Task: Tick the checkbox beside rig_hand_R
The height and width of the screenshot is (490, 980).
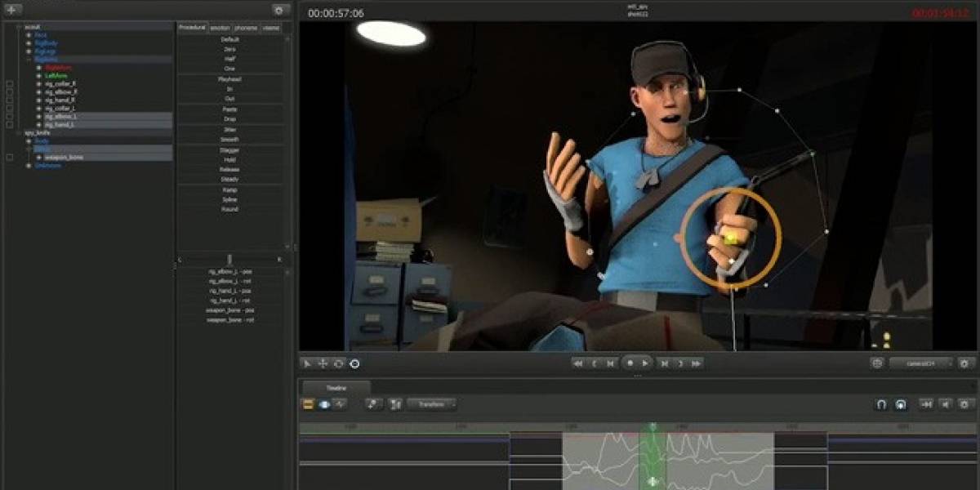Action: [10, 100]
